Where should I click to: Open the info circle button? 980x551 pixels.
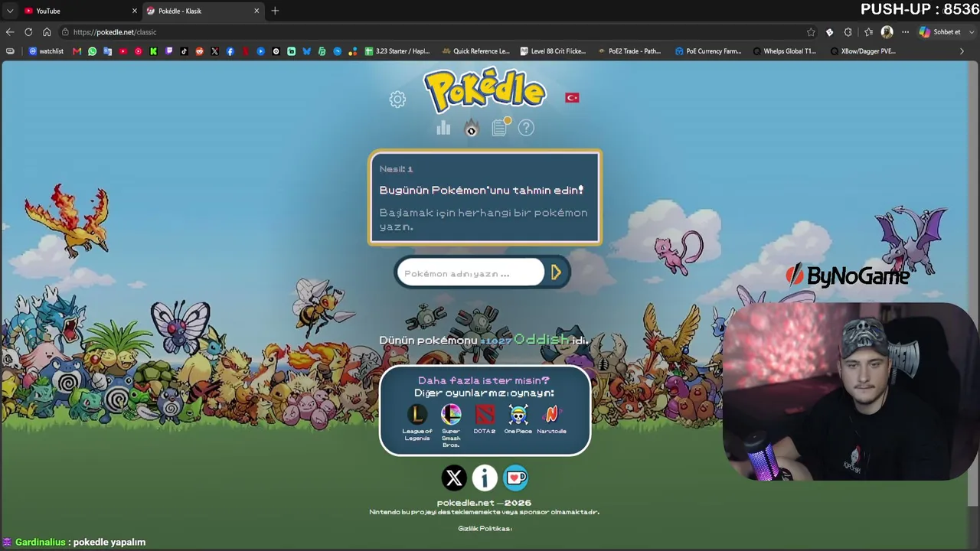click(x=485, y=478)
